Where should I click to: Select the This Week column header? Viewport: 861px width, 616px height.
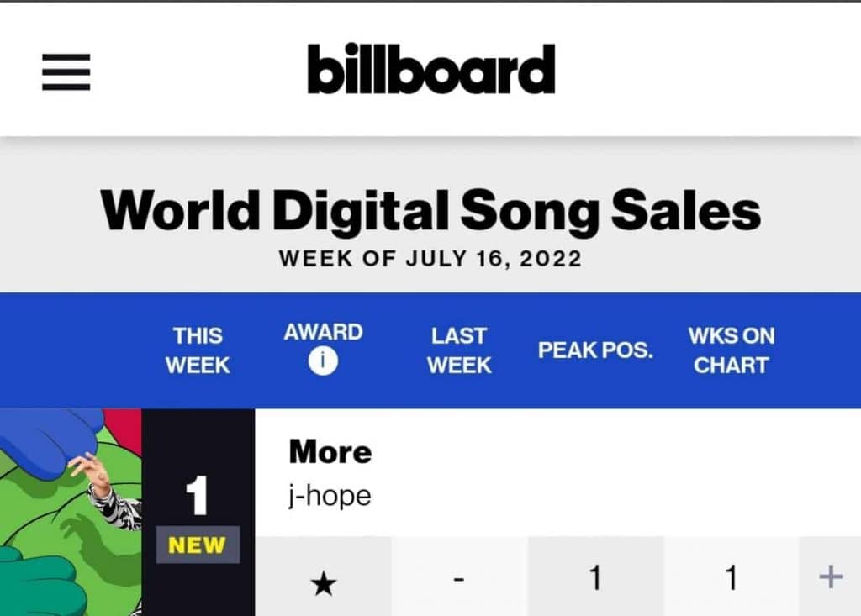(x=198, y=350)
